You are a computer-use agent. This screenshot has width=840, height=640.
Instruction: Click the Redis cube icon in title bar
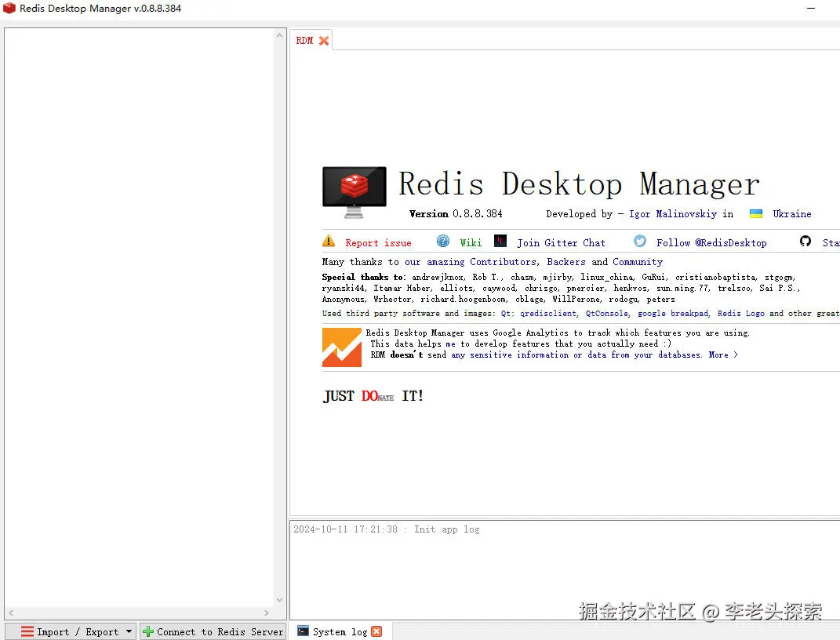(9, 8)
